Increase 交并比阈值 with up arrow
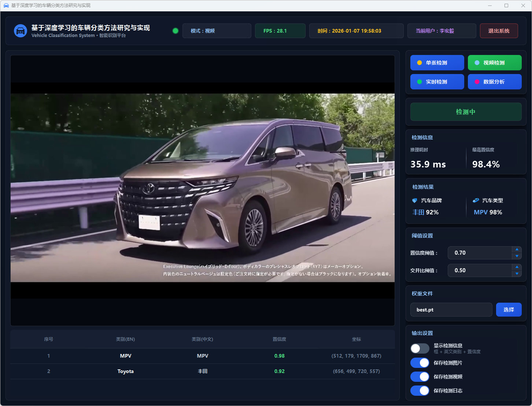 (517, 267)
